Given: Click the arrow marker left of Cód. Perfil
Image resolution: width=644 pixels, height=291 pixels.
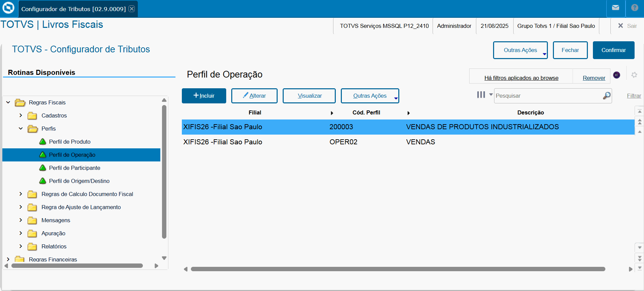Looking at the screenshot, I should point(332,113).
